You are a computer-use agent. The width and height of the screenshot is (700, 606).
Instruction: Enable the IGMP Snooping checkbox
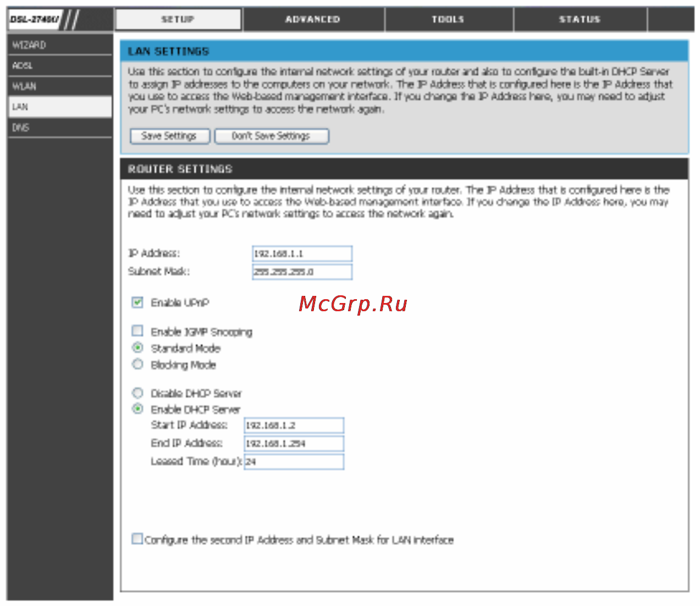pos(137,330)
